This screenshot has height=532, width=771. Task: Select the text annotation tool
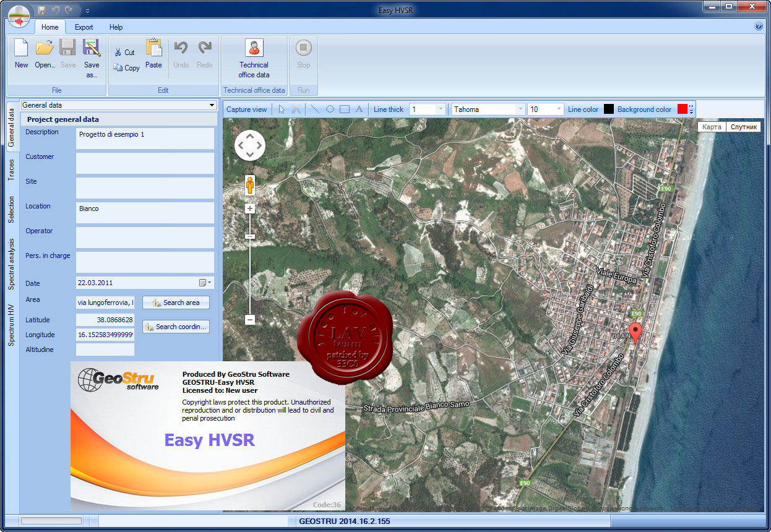point(359,109)
